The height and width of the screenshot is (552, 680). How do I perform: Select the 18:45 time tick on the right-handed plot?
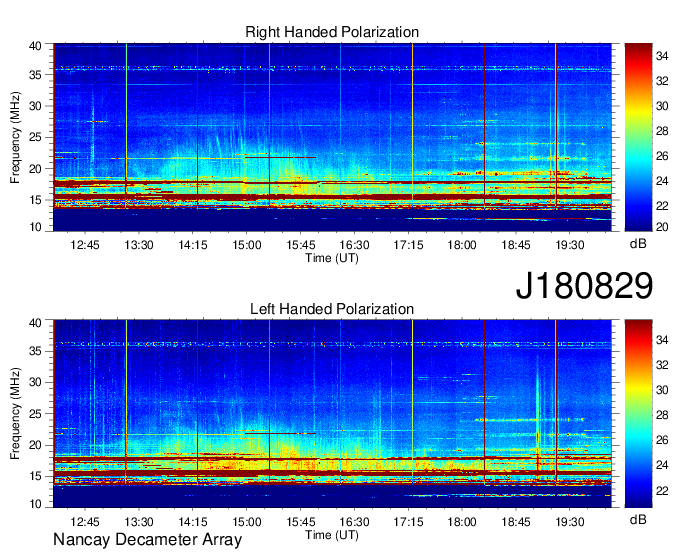coord(516,245)
